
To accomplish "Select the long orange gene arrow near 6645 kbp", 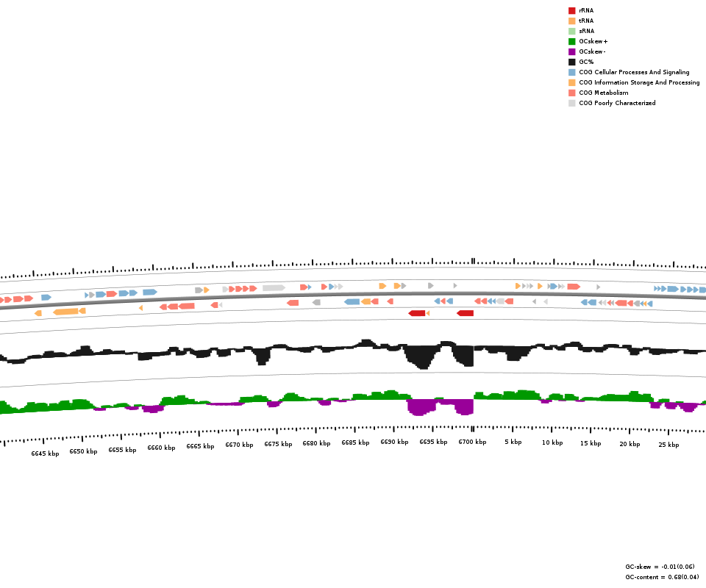I will pos(65,312).
